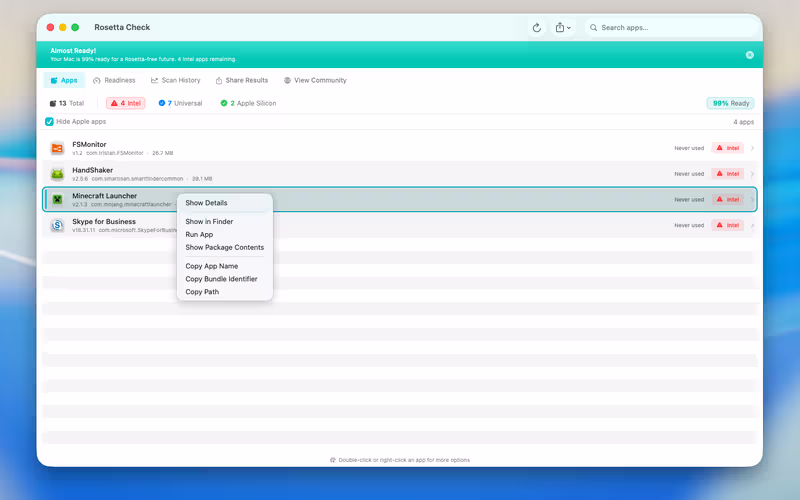Open the Scan History tab

(176, 80)
